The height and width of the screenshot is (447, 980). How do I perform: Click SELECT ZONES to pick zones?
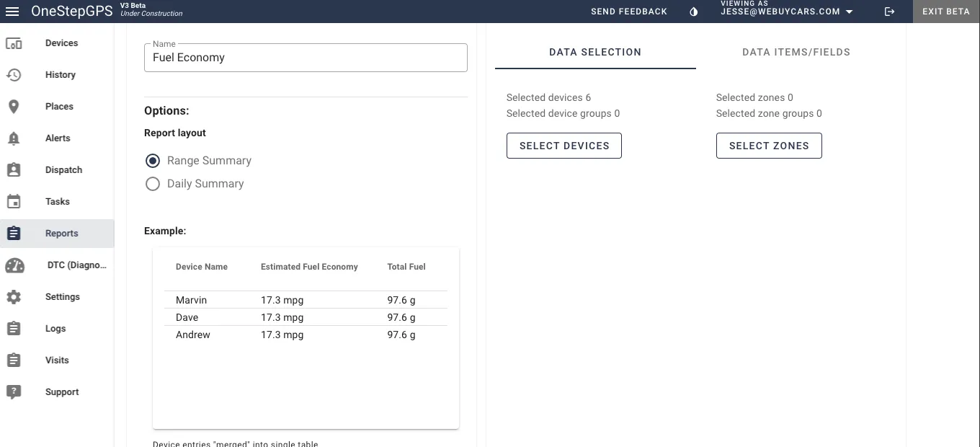click(768, 146)
